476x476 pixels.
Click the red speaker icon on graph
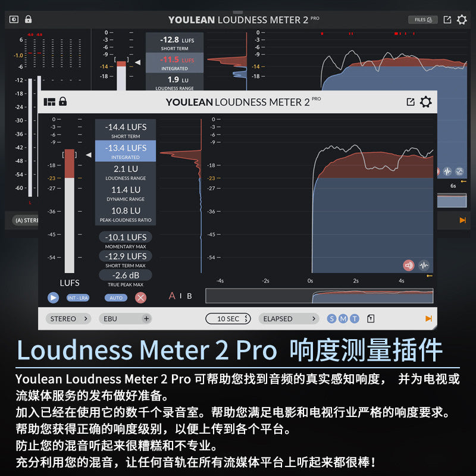pos(409,265)
